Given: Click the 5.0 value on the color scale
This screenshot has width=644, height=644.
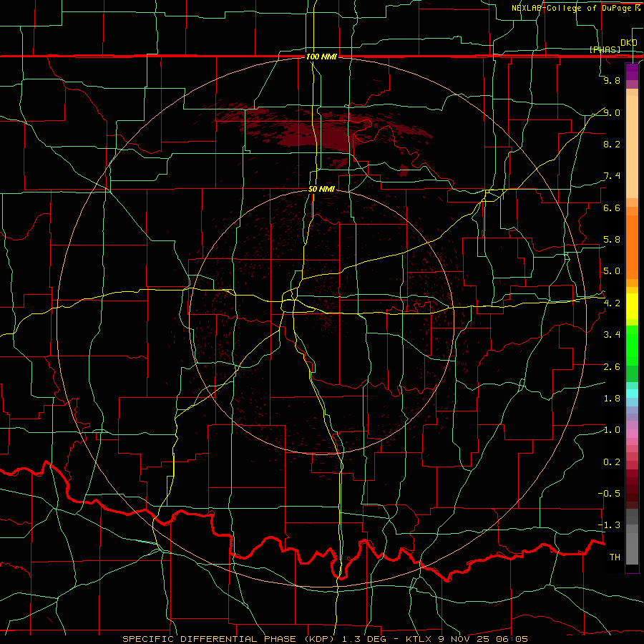Looking at the screenshot, I should (612, 271).
